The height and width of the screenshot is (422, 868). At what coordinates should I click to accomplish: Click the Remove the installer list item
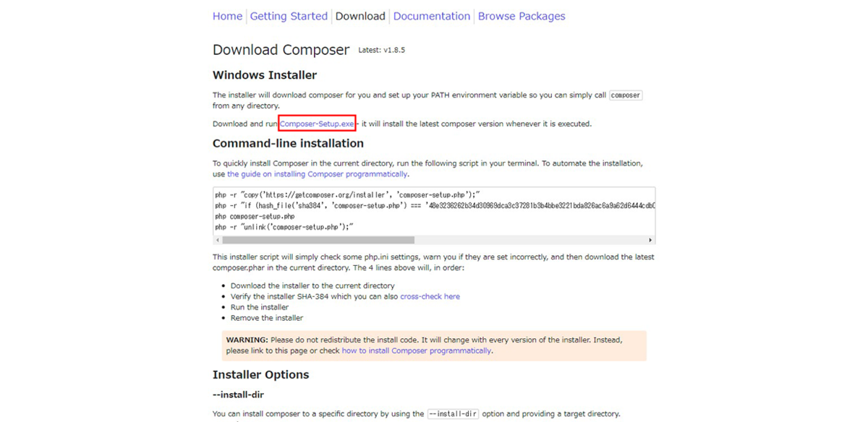(x=267, y=318)
